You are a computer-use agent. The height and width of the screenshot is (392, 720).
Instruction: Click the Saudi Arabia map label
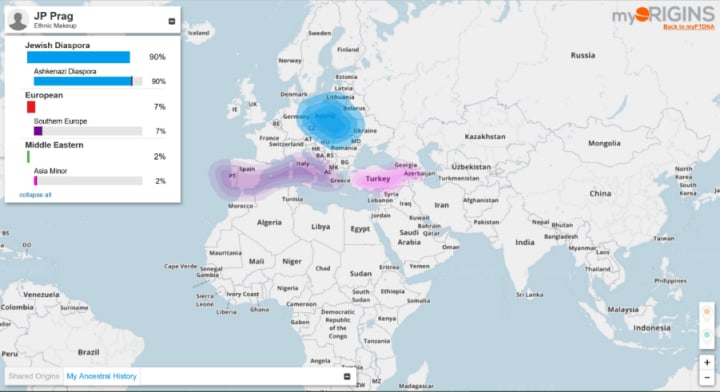(x=409, y=237)
